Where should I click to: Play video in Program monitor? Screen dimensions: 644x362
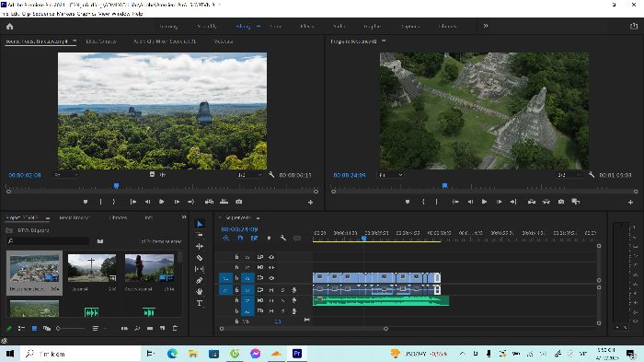[x=484, y=202]
